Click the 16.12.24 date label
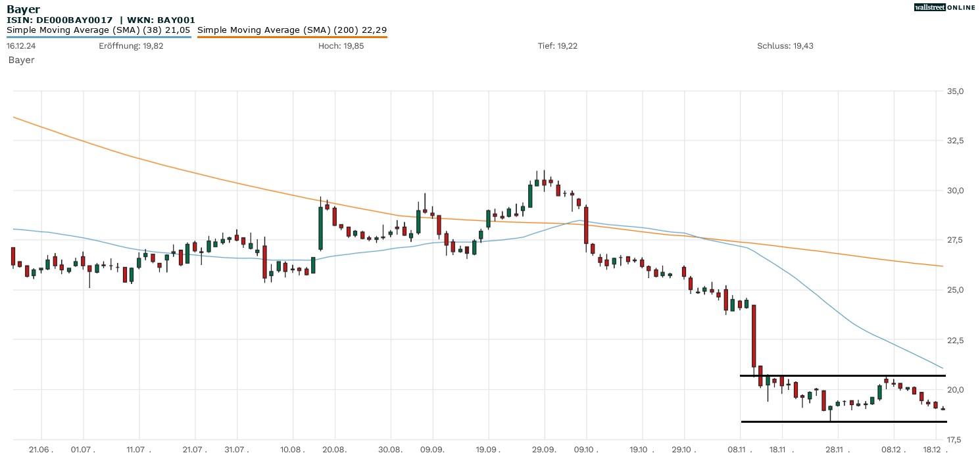 (x=20, y=46)
